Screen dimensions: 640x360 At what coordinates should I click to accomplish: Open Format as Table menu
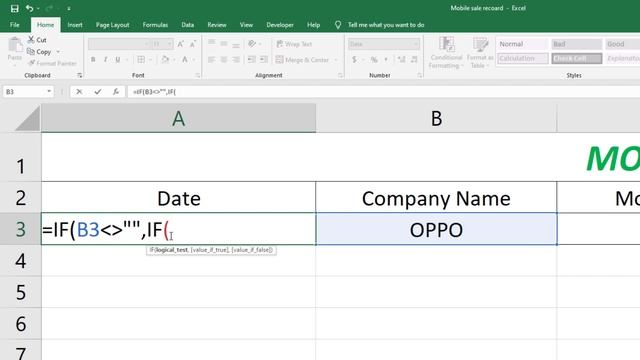(480, 53)
